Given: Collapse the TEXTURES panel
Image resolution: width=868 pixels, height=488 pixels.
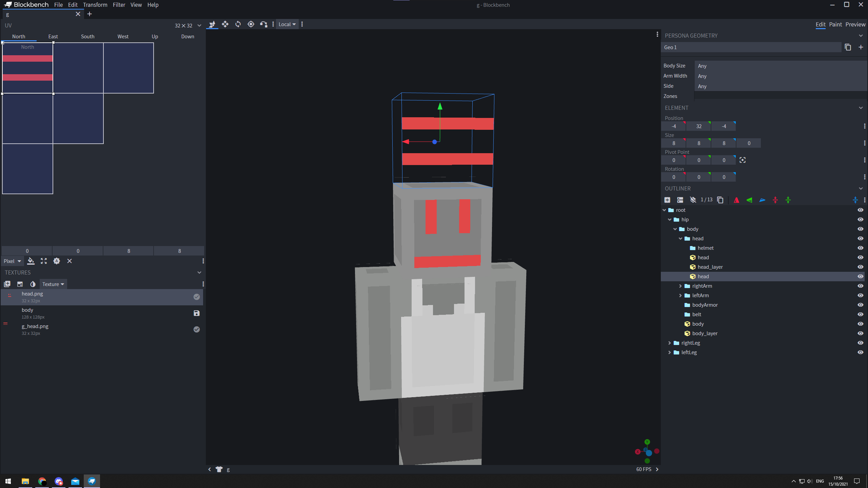Looking at the screenshot, I should coord(199,272).
